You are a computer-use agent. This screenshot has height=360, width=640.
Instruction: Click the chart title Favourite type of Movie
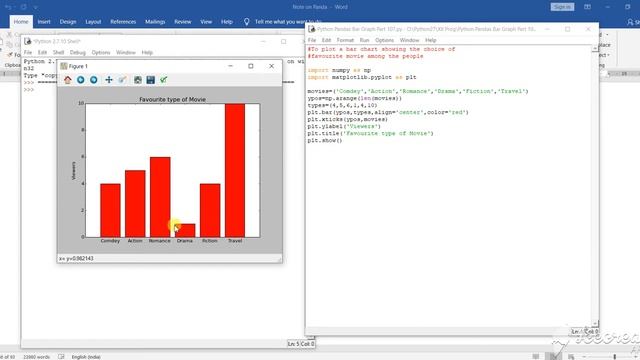click(172, 100)
